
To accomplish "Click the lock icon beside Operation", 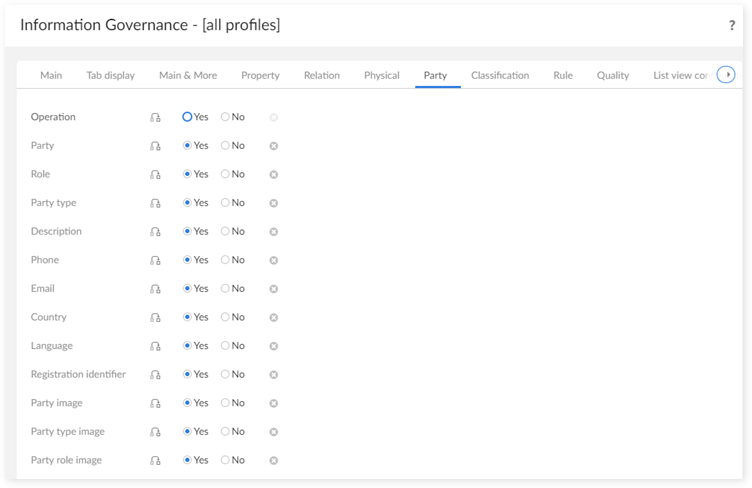I will click(x=155, y=117).
